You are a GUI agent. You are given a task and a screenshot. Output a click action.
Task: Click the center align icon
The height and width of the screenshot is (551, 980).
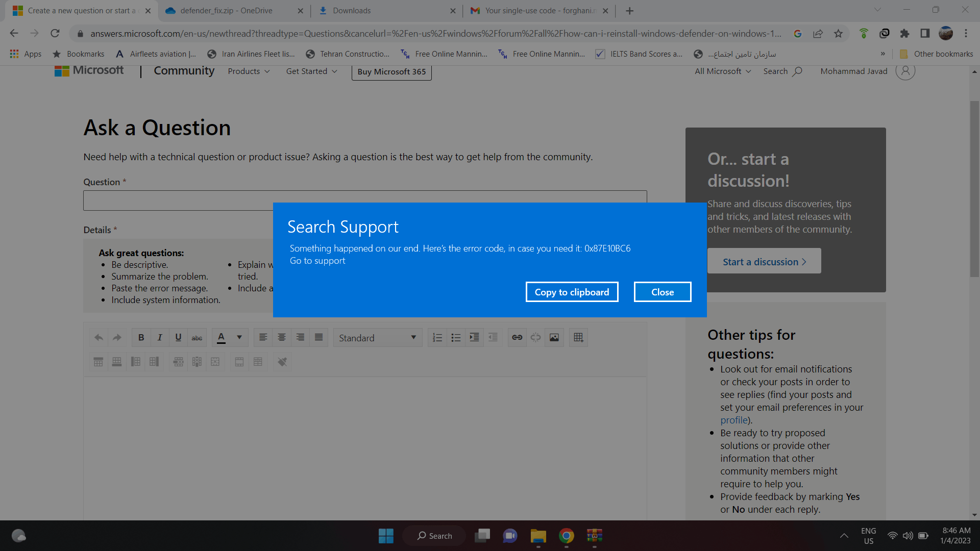click(x=282, y=337)
